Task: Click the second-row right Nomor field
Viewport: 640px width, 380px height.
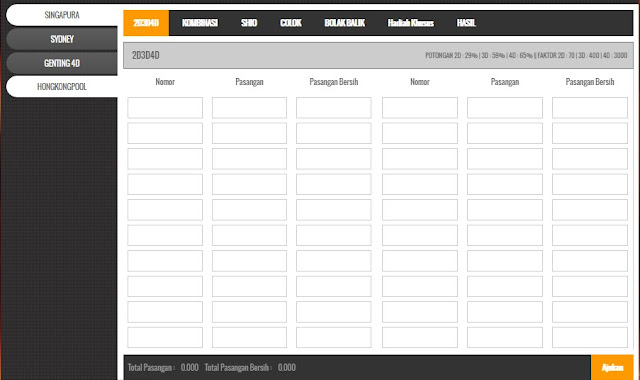Action: click(420, 133)
